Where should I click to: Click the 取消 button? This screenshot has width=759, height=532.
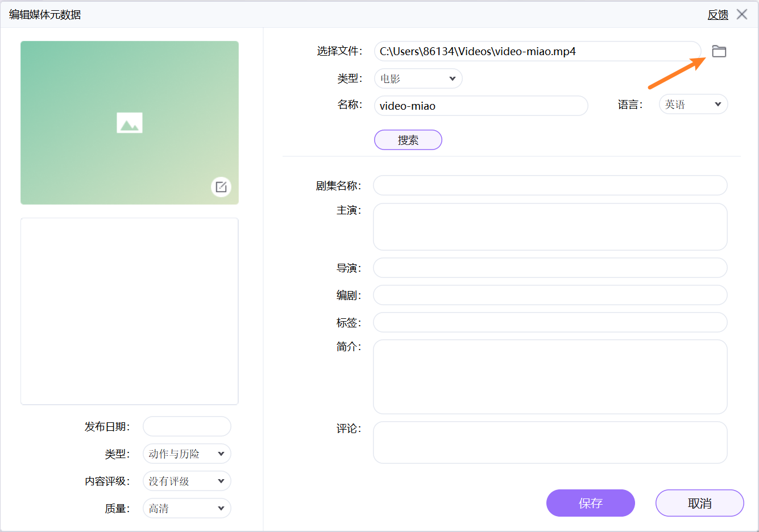pyautogui.click(x=699, y=503)
